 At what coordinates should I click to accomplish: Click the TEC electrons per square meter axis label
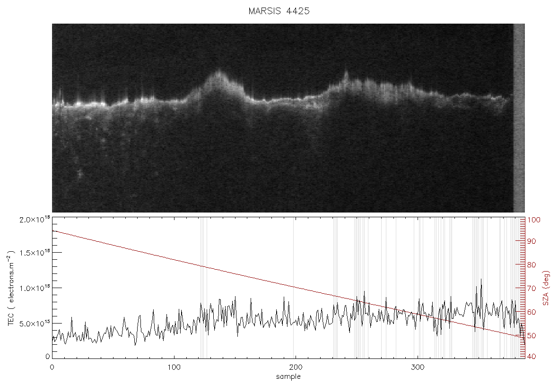(x=11, y=288)
